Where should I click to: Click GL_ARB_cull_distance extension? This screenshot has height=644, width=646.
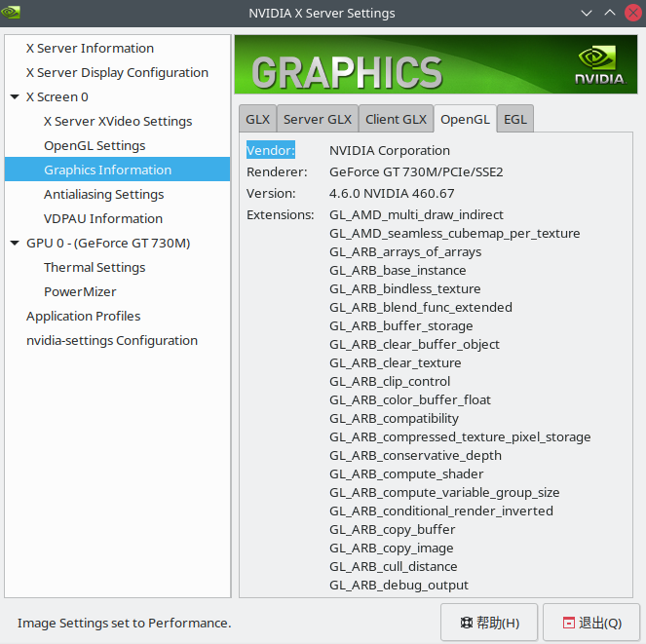pos(393,567)
